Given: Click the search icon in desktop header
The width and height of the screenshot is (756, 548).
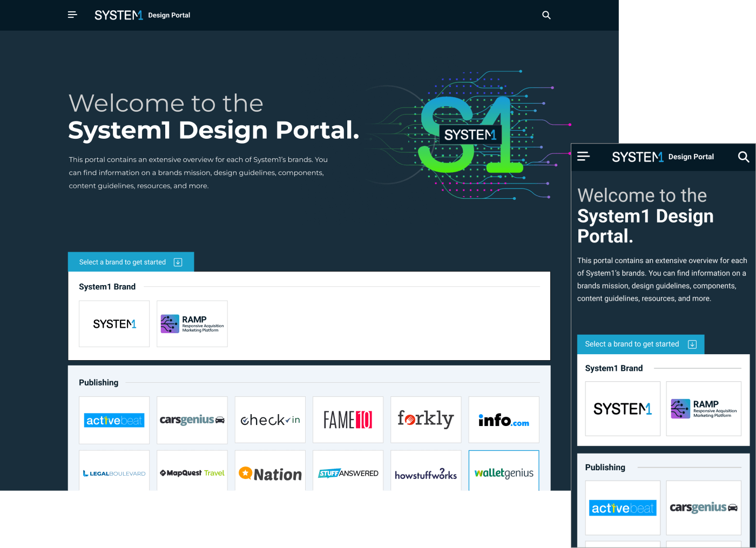Looking at the screenshot, I should [x=546, y=15].
